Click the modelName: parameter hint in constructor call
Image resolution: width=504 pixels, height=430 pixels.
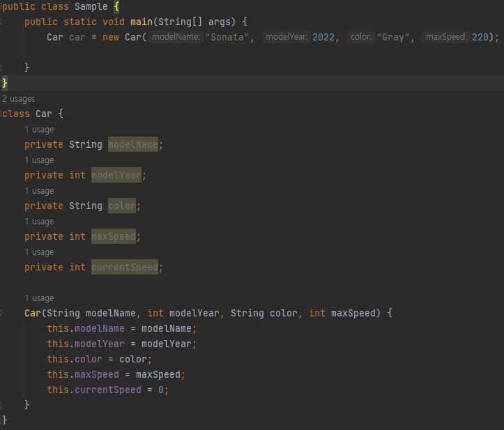(x=176, y=37)
